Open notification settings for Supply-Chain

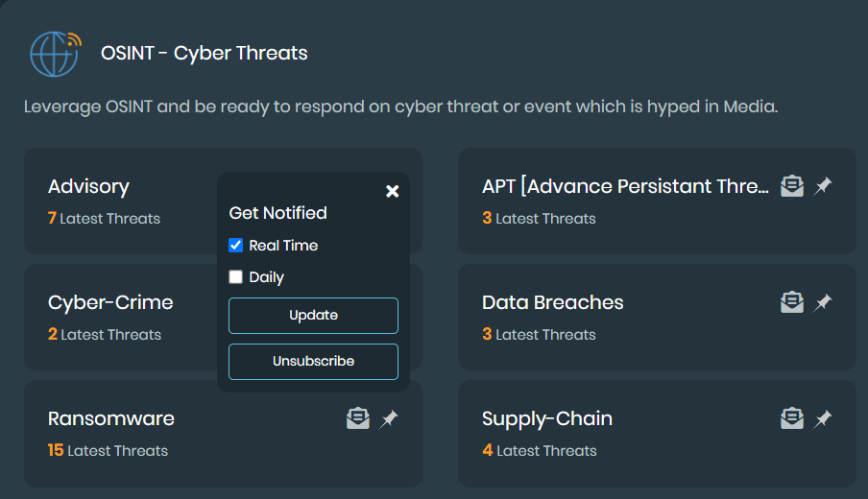coord(791,418)
